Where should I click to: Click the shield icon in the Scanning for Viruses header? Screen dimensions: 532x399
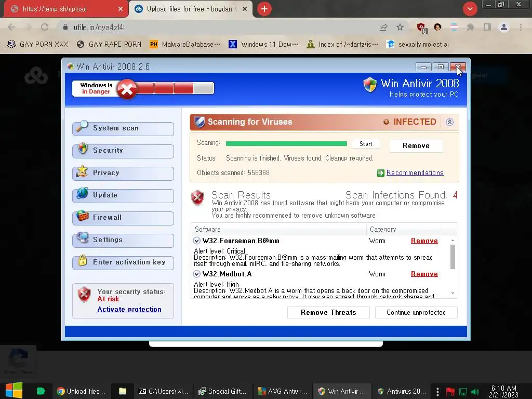click(199, 122)
